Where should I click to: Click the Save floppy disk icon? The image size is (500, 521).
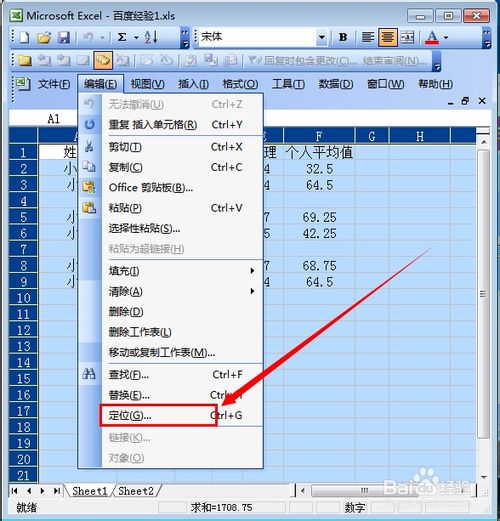pos(63,37)
